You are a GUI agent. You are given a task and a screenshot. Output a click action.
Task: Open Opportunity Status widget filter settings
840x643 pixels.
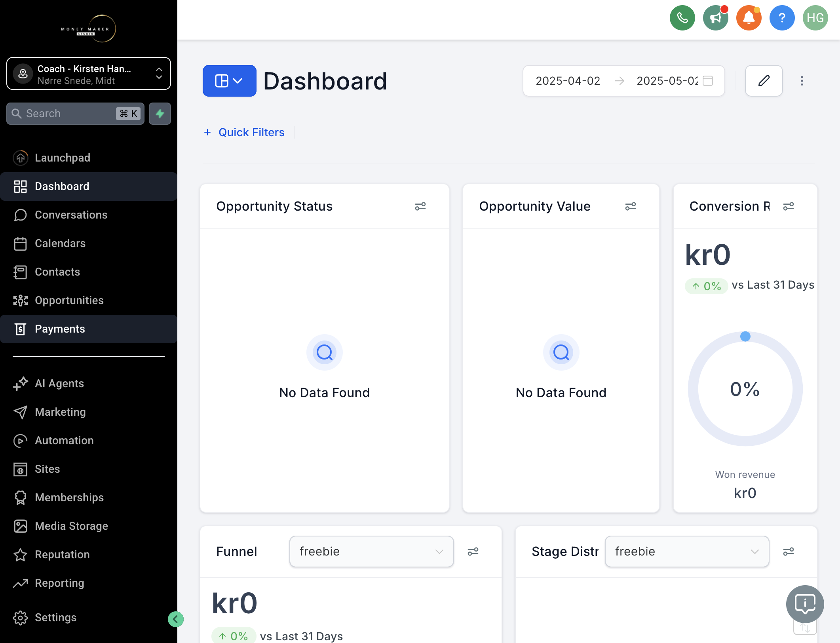pos(420,206)
